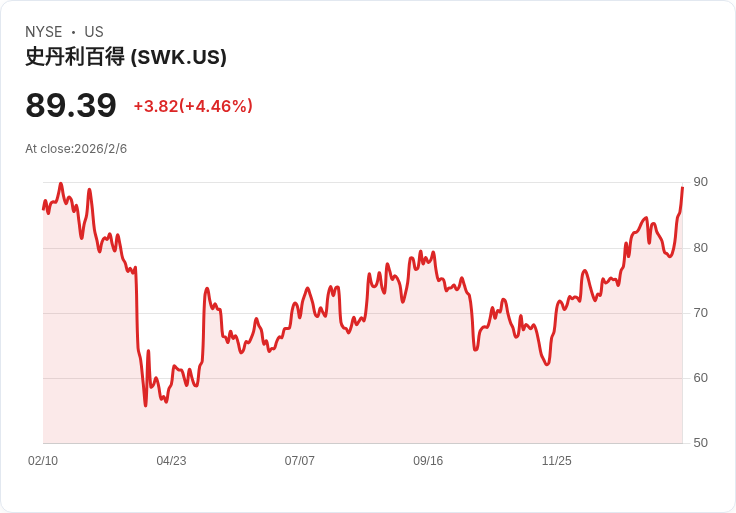Click the NYSE exchange label
Screen dimensions: 736x513
point(44,32)
